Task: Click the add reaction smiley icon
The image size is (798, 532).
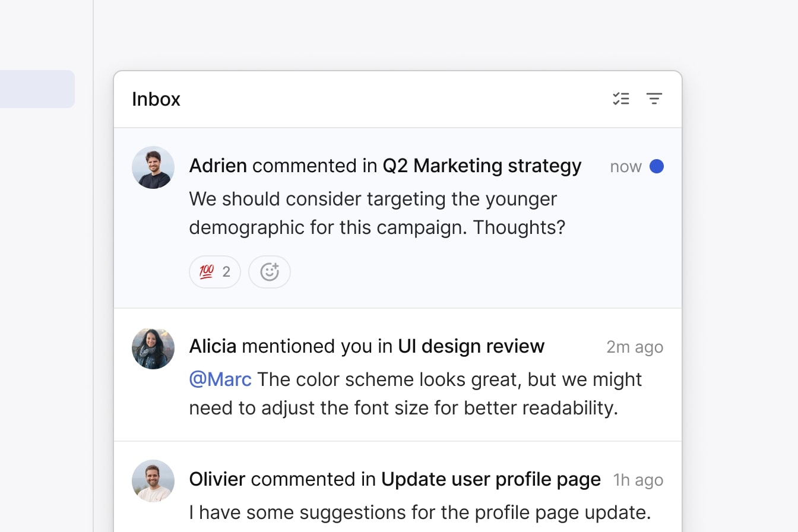Action: (x=270, y=271)
